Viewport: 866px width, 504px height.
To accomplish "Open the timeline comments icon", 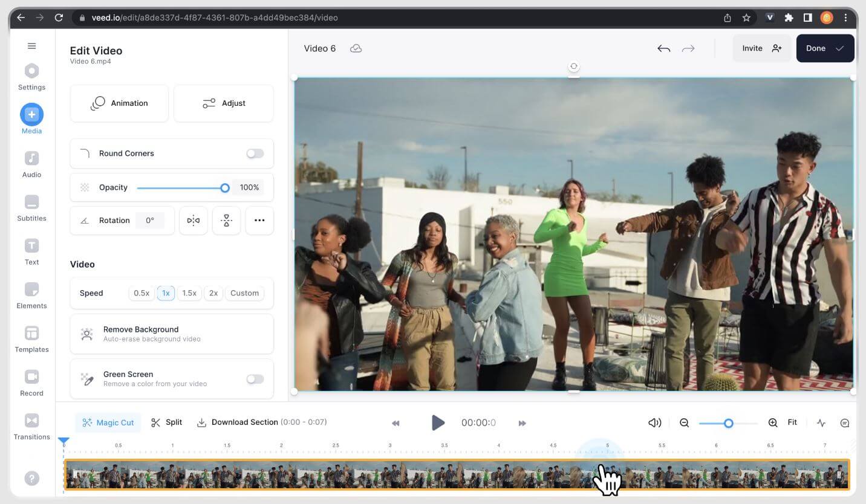I will click(845, 423).
